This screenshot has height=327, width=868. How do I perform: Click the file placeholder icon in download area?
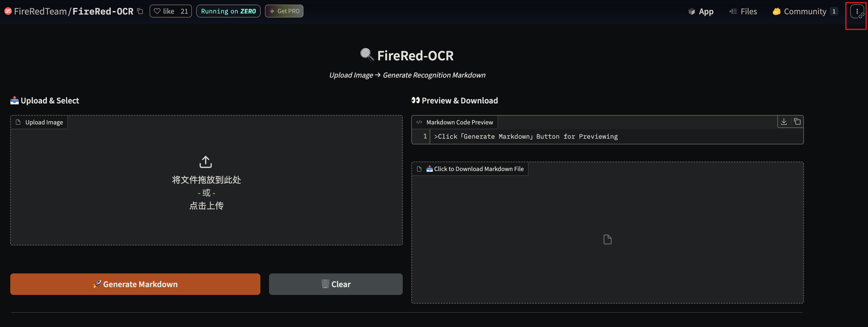607,239
